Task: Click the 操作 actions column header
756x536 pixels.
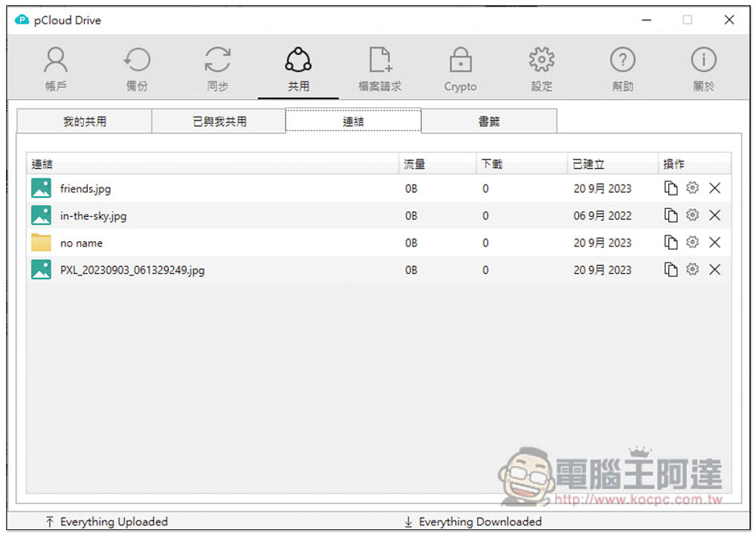Action: click(x=695, y=164)
